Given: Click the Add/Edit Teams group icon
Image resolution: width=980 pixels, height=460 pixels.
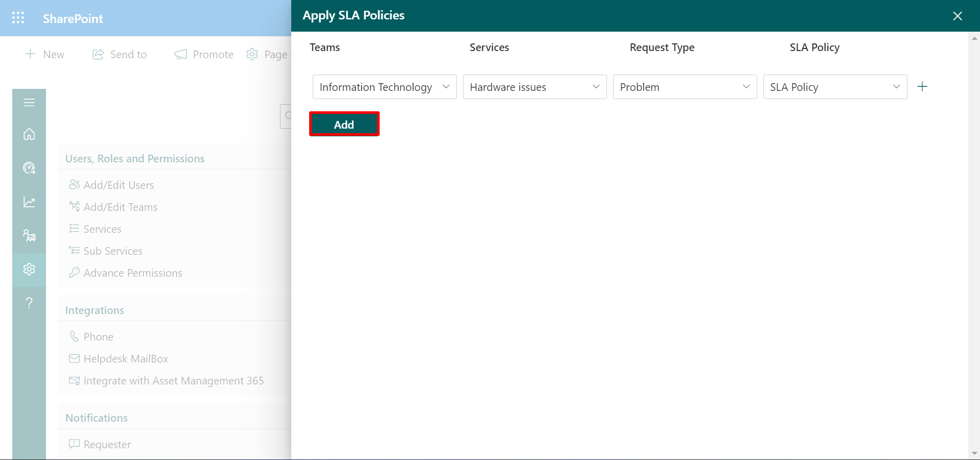Looking at the screenshot, I should pyautogui.click(x=75, y=206).
